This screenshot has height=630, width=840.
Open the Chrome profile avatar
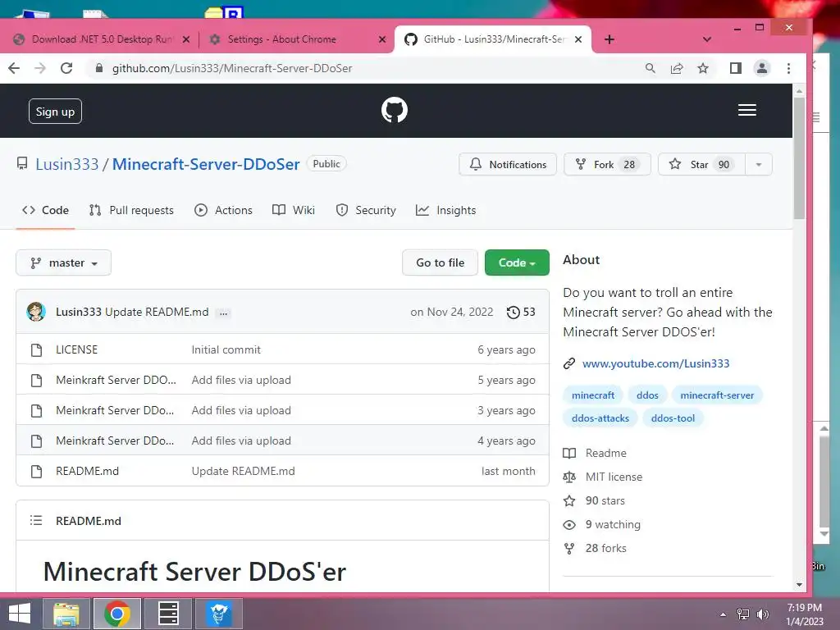[762, 68]
